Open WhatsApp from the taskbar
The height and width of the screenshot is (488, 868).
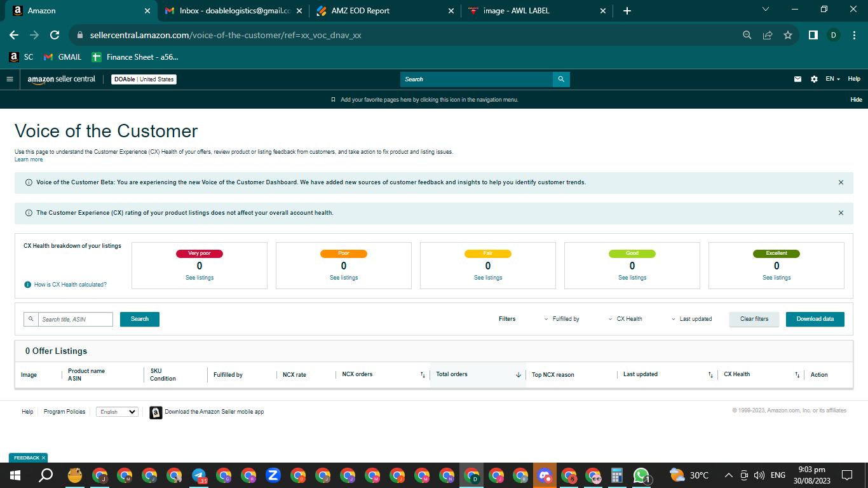[641, 475]
